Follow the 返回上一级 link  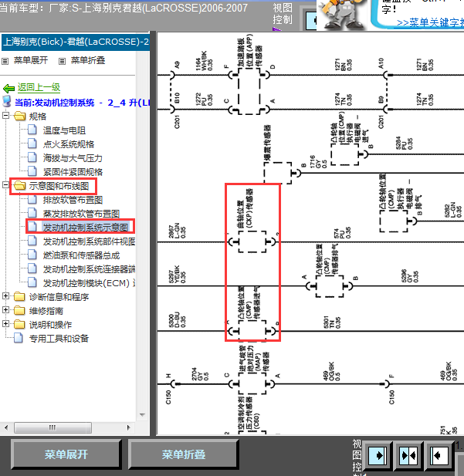pos(39,87)
